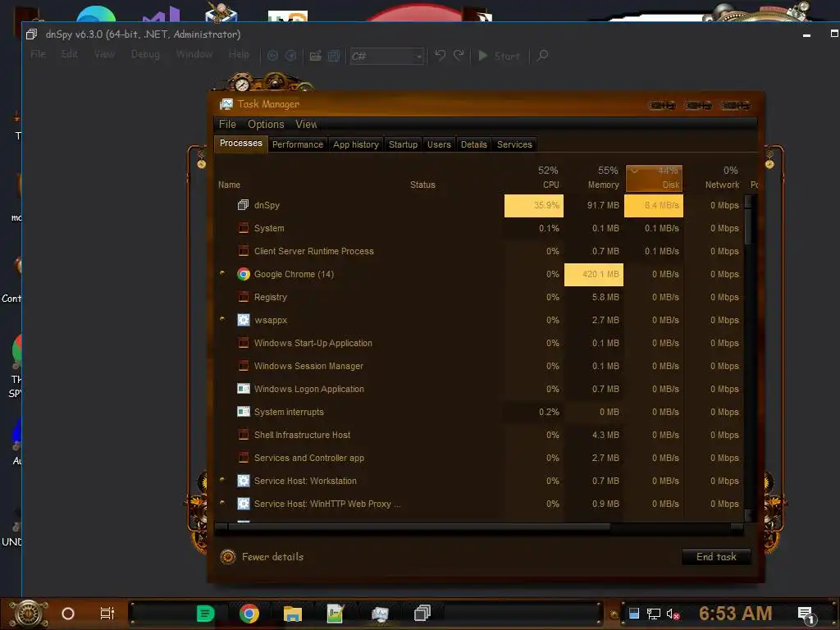
Task: Select the Processes tab
Action: (241, 144)
